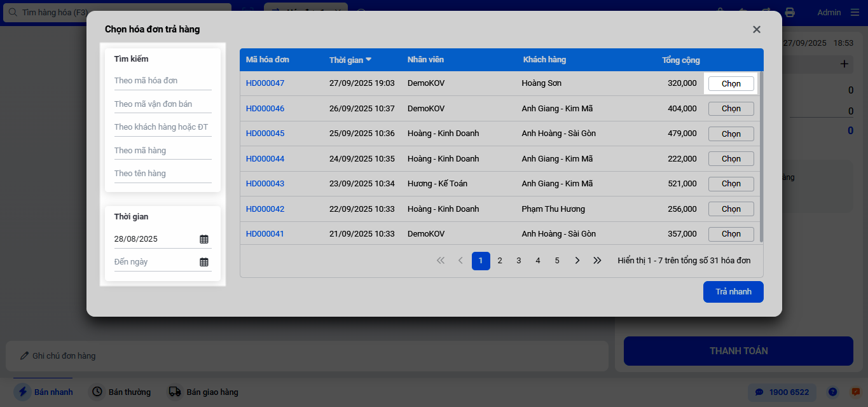Image resolution: width=868 pixels, height=407 pixels.
Task: Click customer name Phạm Thu Hương
Action: (553, 209)
